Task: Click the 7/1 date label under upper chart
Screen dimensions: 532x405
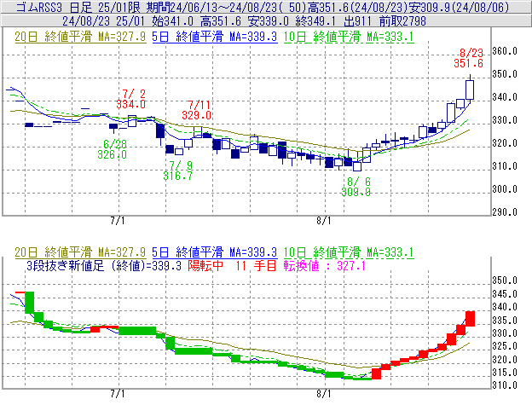Action: [118, 221]
